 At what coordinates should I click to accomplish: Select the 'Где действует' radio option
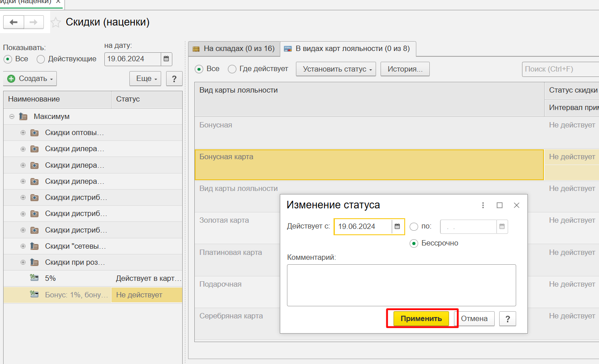(232, 69)
